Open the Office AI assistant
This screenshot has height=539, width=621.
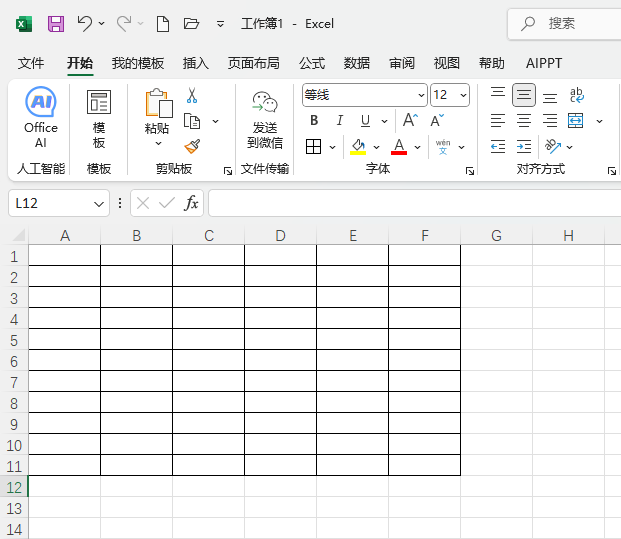[41, 118]
